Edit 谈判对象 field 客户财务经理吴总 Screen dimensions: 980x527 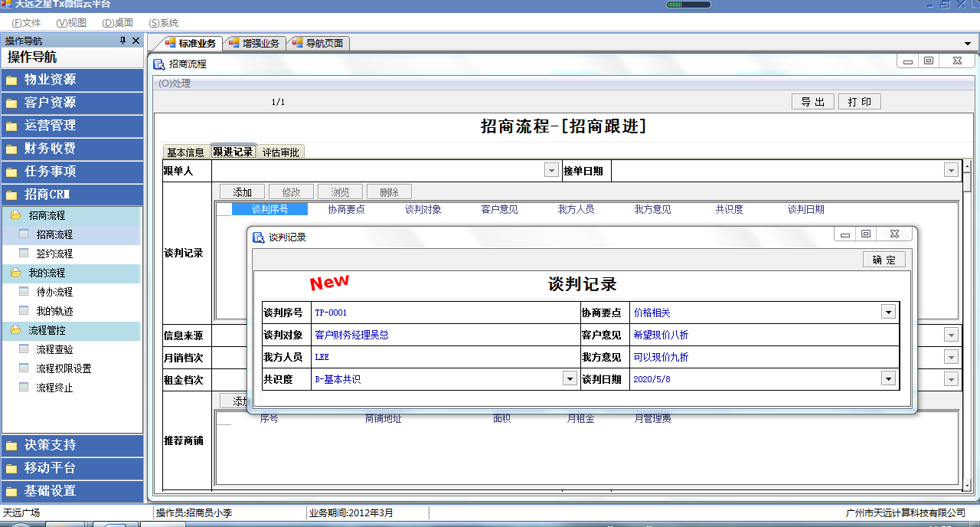(445, 335)
